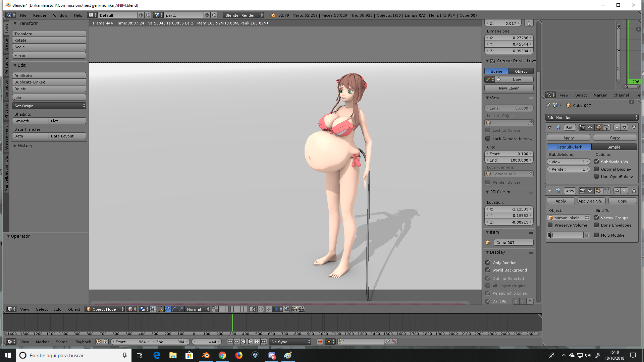Select the Simple subdivision type
The height and width of the screenshot is (362, 644).
click(x=614, y=147)
